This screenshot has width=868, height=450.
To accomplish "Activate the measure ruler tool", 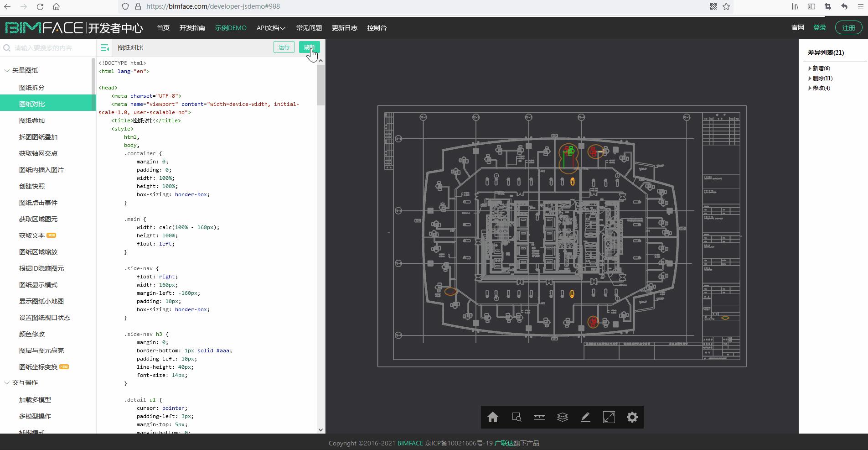I will [x=539, y=417].
